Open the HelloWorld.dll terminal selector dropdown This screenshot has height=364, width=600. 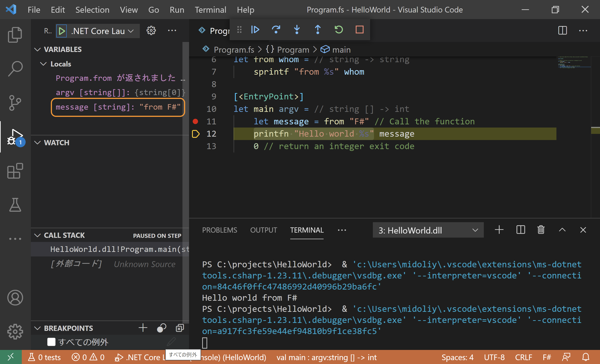(x=428, y=230)
